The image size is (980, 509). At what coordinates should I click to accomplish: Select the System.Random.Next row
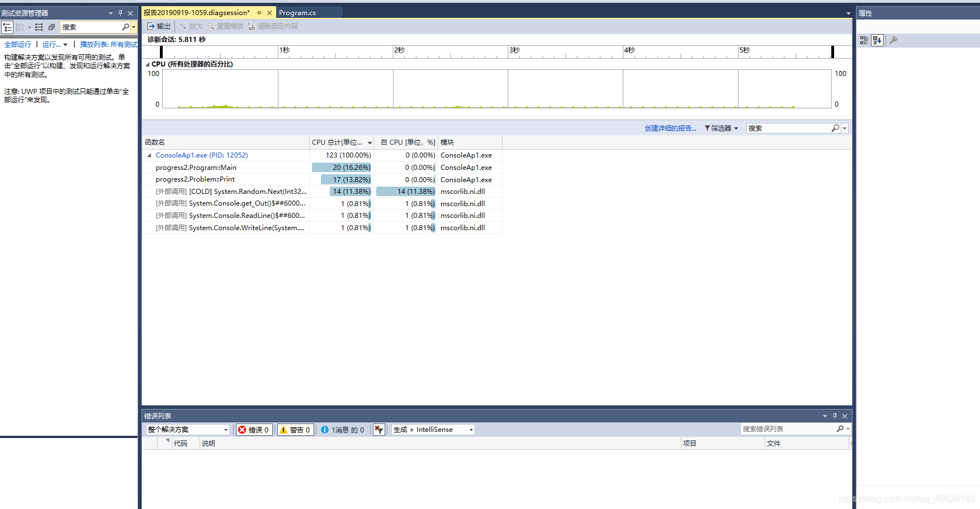322,192
